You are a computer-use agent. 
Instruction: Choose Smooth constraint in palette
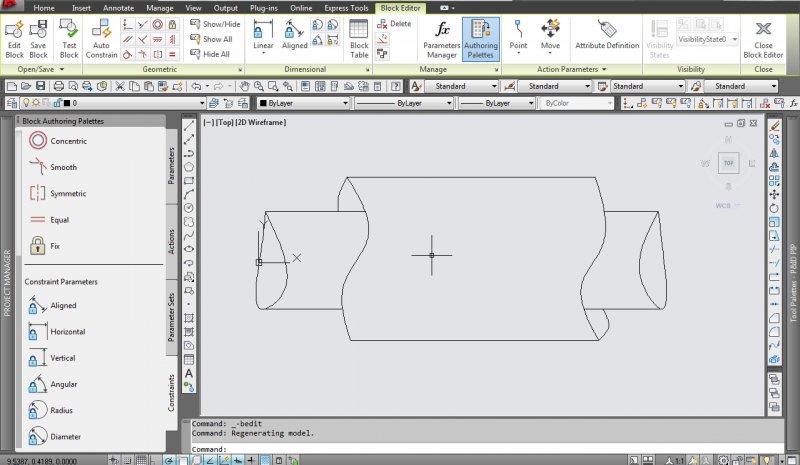click(53, 167)
